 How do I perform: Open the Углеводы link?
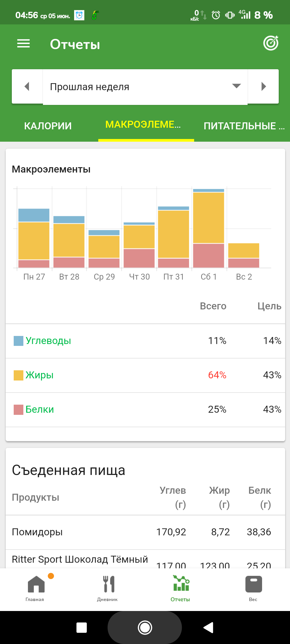tap(48, 341)
